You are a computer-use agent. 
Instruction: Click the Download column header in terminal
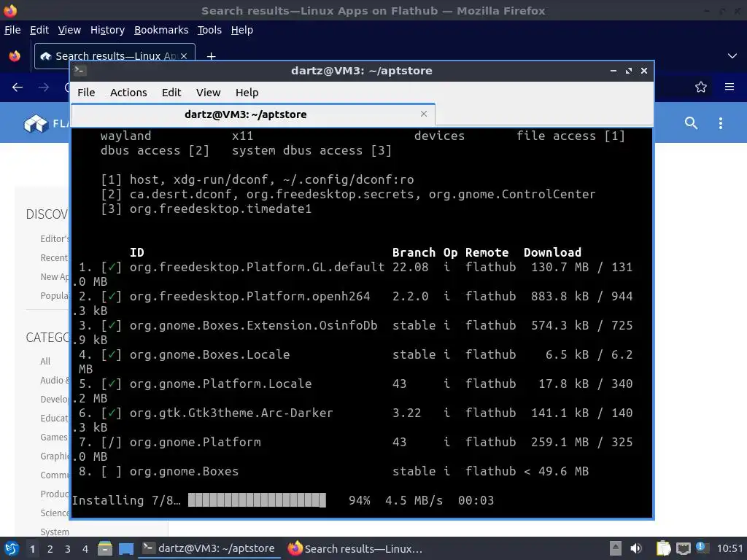point(553,253)
